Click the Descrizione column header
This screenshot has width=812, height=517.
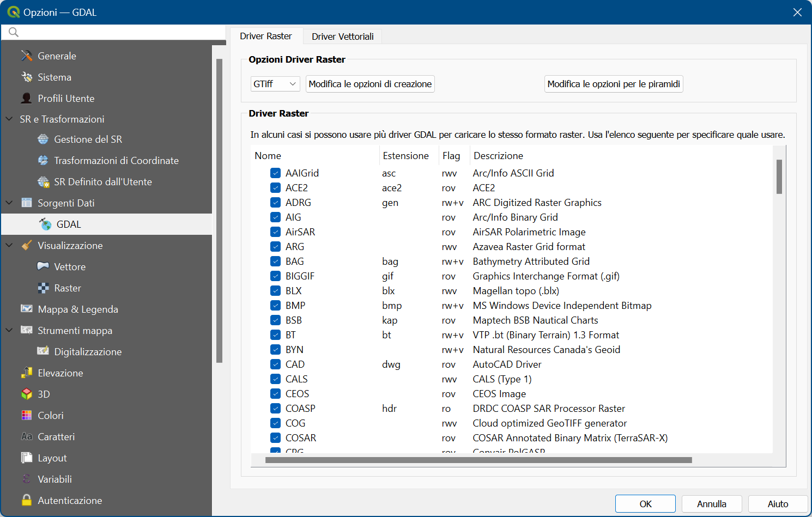point(621,156)
